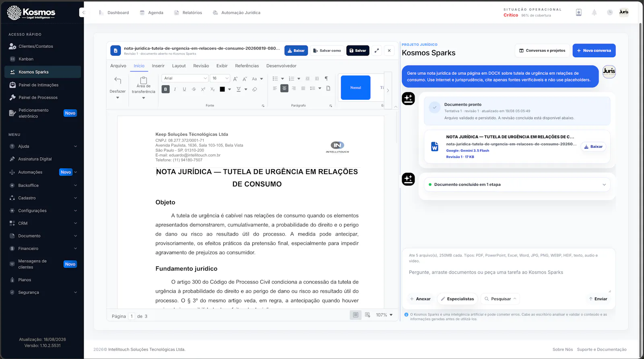Click the Enviar send button
This screenshot has height=359, width=644.
pos(598,299)
